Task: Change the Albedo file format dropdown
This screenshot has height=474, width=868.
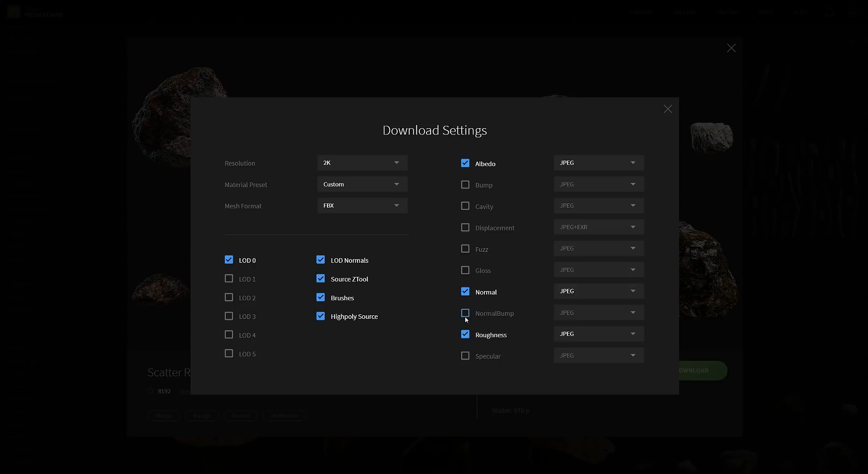Action: pyautogui.click(x=598, y=163)
